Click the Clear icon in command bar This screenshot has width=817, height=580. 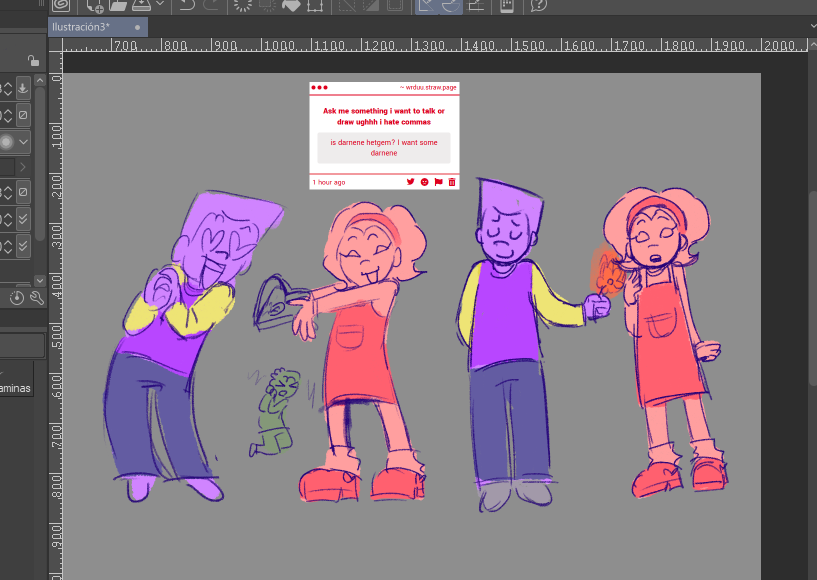[243, 5]
